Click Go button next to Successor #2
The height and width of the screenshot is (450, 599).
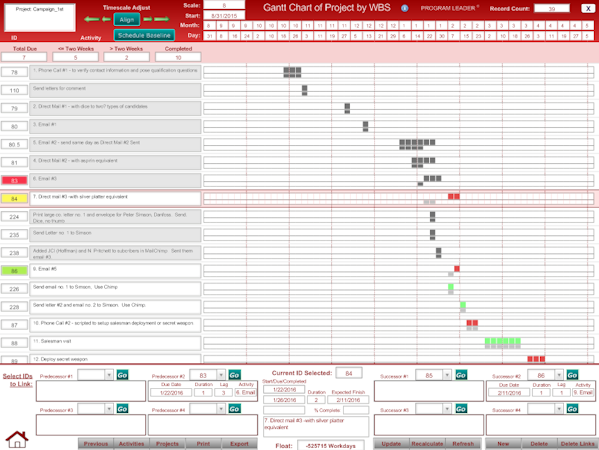tap(572, 375)
